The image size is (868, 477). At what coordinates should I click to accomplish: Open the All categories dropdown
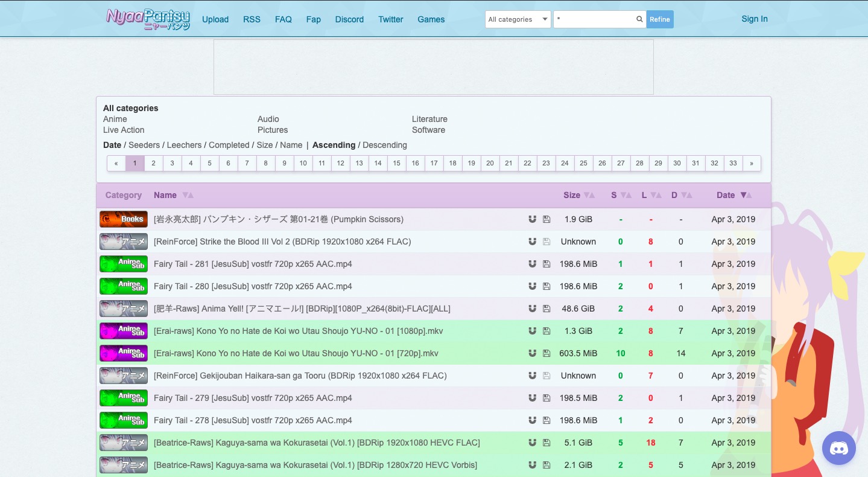click(x=518, y=19)
